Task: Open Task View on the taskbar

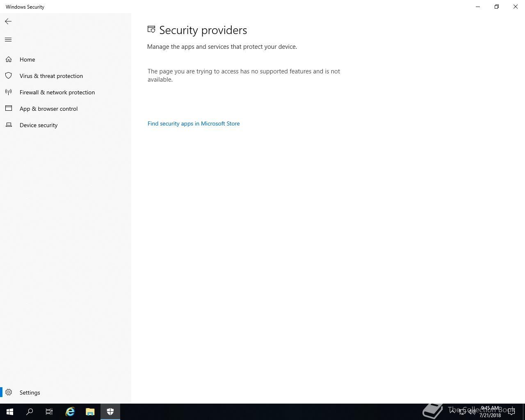Action: [x=49, y=412]
